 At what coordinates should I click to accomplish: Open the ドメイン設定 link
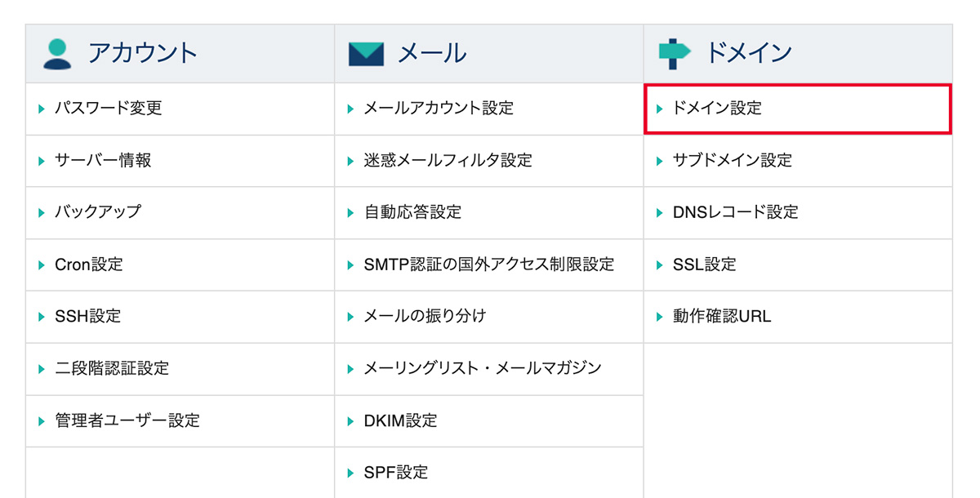pyautogui.click(x=717, y=108)
